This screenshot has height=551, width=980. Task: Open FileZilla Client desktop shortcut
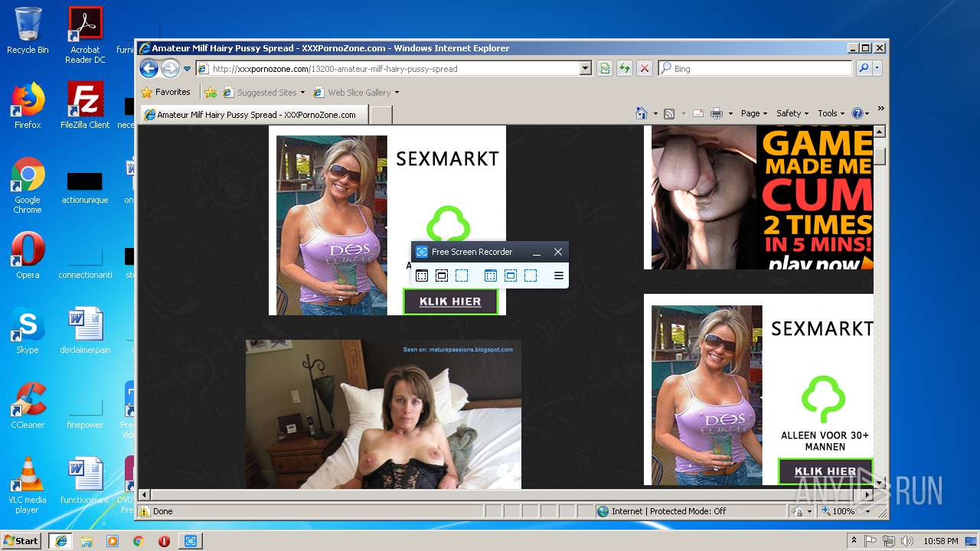tap(85, 106)
